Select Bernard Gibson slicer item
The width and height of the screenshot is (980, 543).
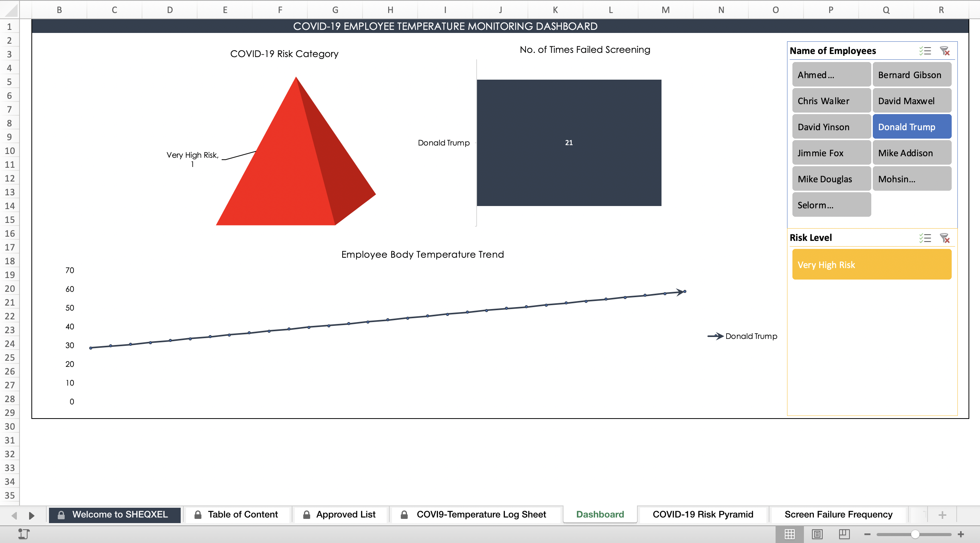pyautogui.click(x=912, y=75)
